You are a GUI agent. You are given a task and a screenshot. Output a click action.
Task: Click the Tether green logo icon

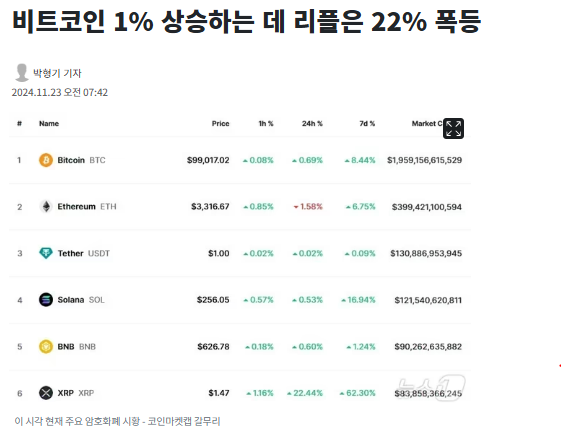click(x=46, y=253)
